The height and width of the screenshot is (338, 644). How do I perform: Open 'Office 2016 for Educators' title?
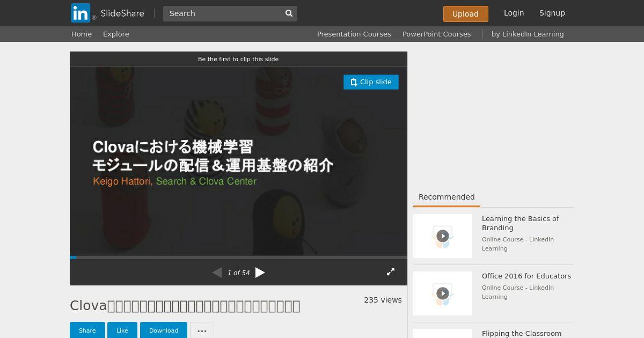526,276
